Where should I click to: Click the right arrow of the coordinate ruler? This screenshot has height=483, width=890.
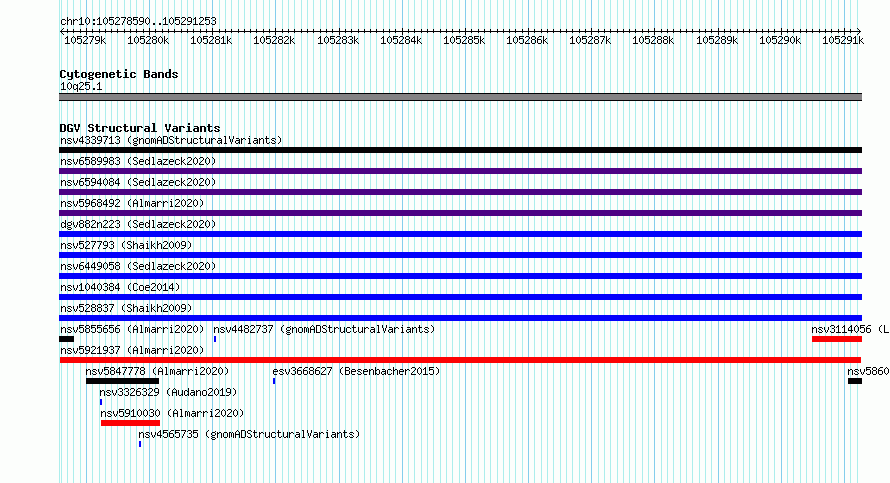[x=859, y=31]
